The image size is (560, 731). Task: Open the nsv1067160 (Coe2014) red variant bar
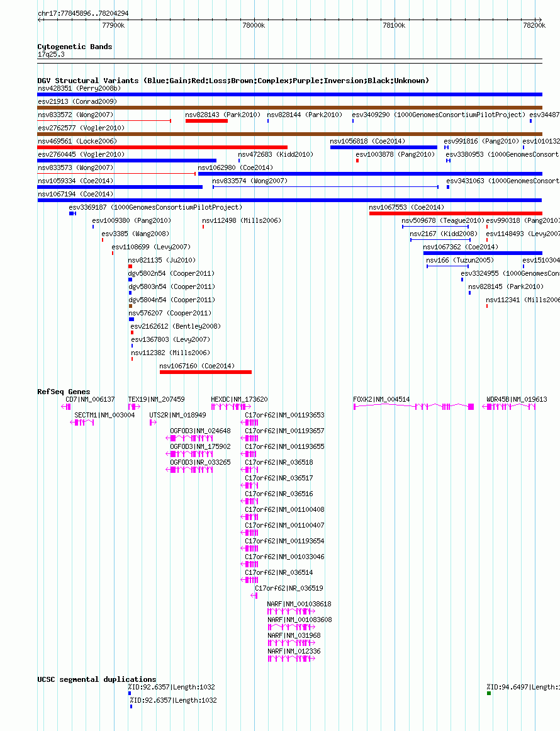pos(206,372)
